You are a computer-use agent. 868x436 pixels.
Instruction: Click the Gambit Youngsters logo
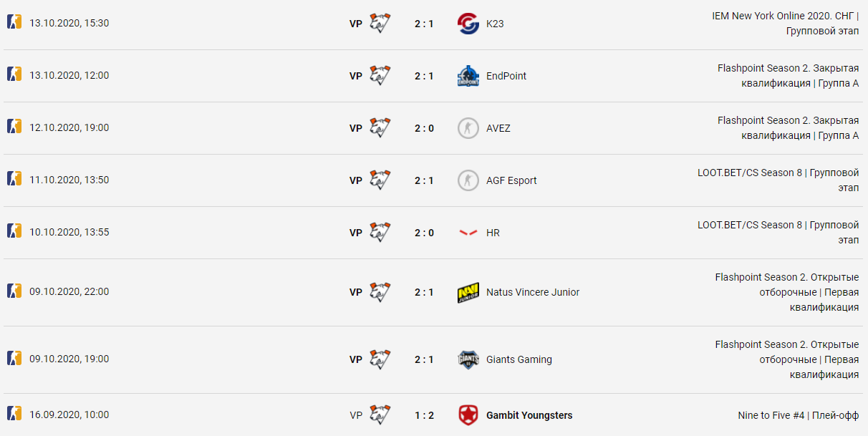[468, 415]
